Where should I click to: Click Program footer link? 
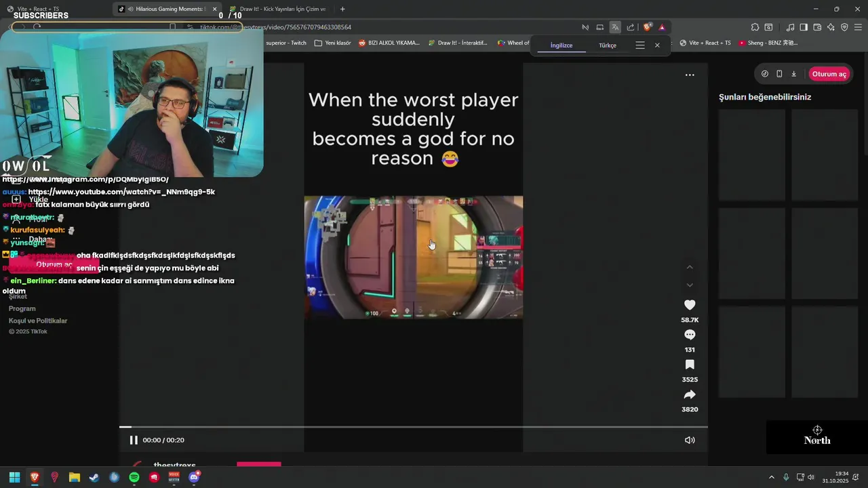pyautogui.click(x=22, y=308)
